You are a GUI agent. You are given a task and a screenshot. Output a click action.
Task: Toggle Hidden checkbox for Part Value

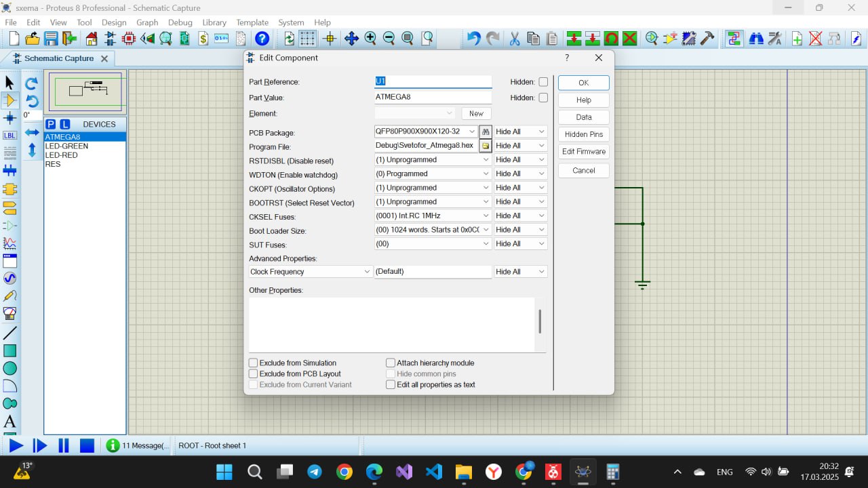click(x=543, y=98)
